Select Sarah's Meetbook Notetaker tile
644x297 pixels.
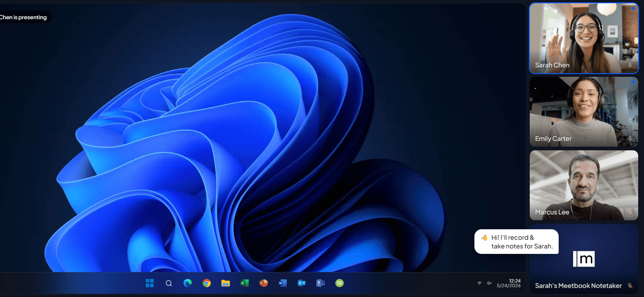(x=584, y=259)
